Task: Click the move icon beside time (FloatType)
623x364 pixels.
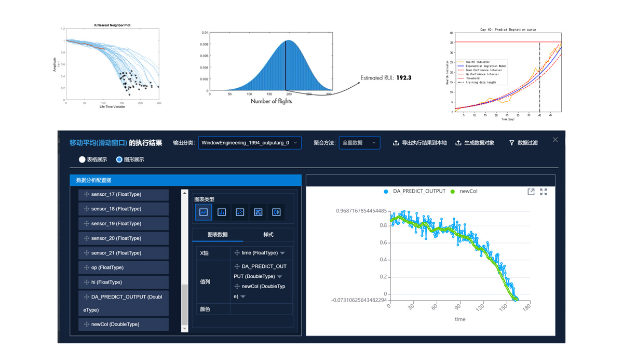Action: click(x=237, y=253)
